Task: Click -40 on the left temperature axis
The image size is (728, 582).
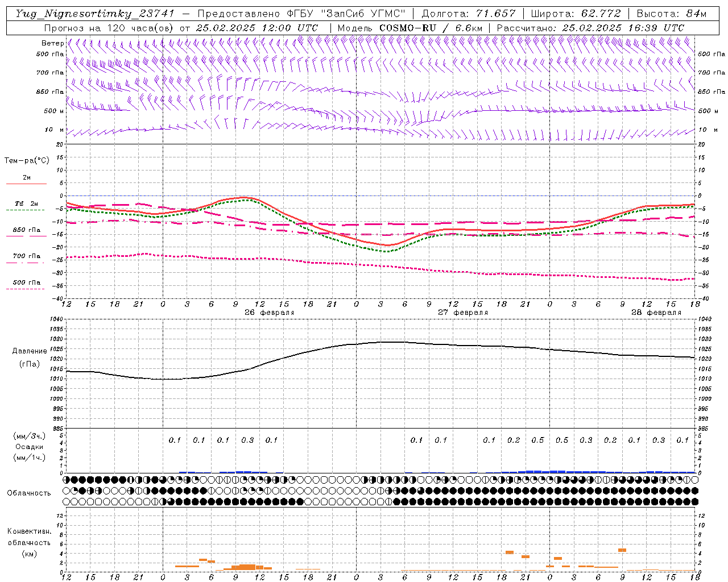Action: tap(57, 298)
